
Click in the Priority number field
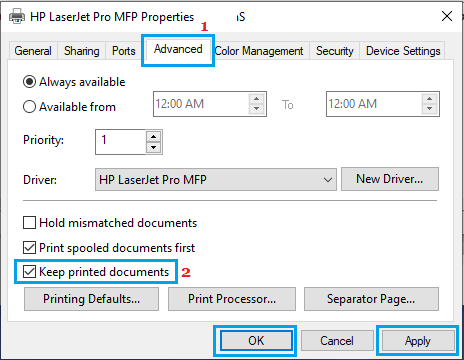tap(120, 142)
